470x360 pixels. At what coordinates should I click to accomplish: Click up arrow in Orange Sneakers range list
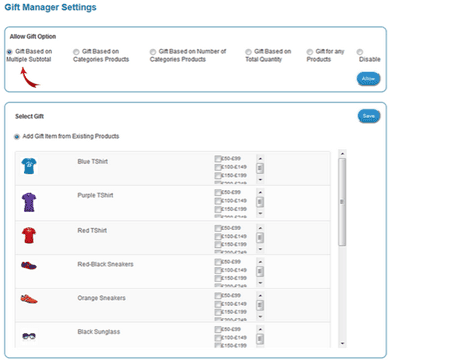(x=260, y=296)
